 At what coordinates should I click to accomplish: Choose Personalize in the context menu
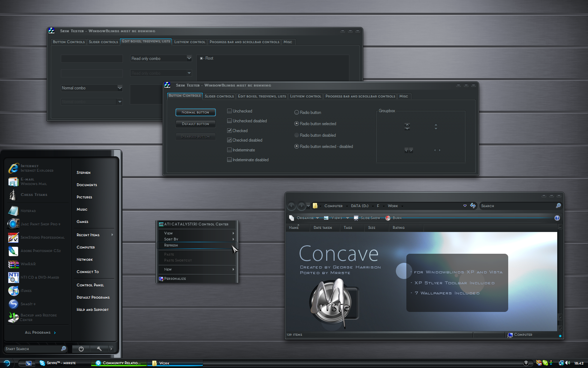[197, 279]
